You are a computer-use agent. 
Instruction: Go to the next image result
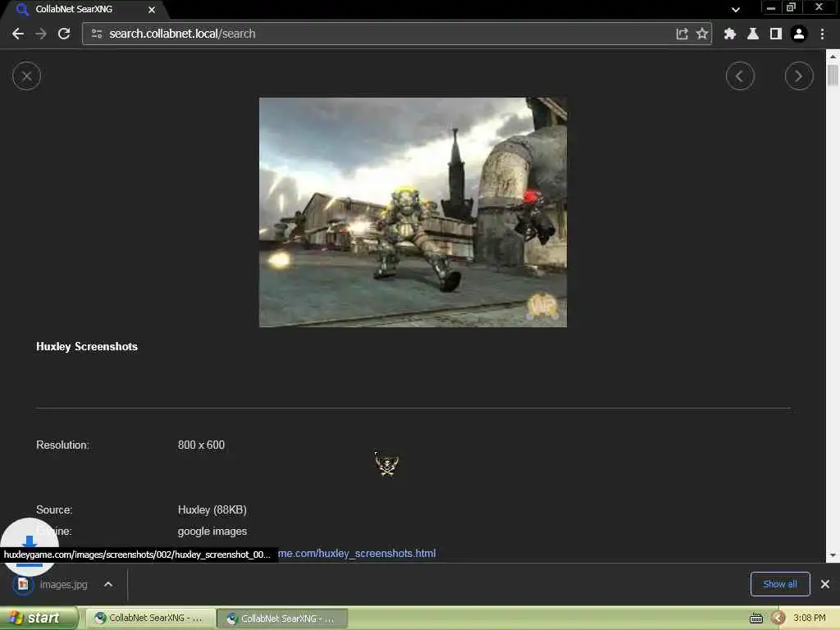(799, 76)
